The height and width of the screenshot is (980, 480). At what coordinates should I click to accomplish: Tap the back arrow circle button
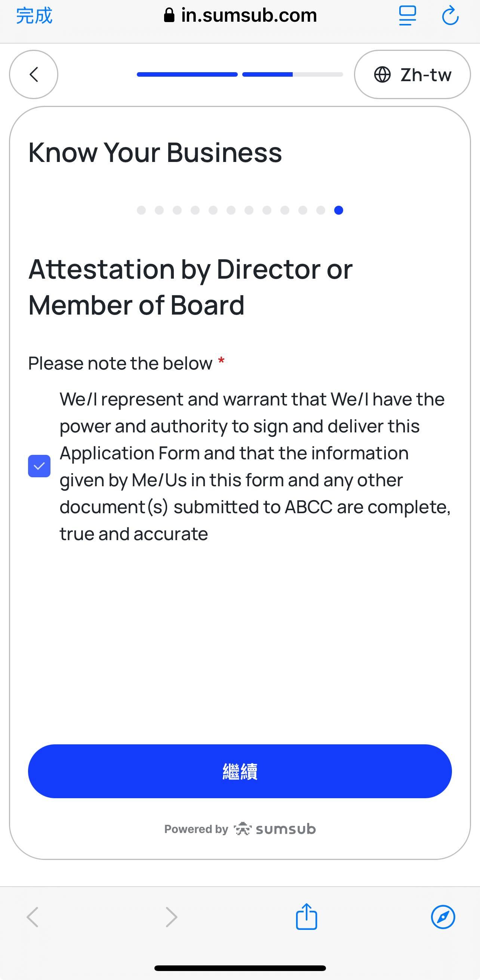point(34,74)
